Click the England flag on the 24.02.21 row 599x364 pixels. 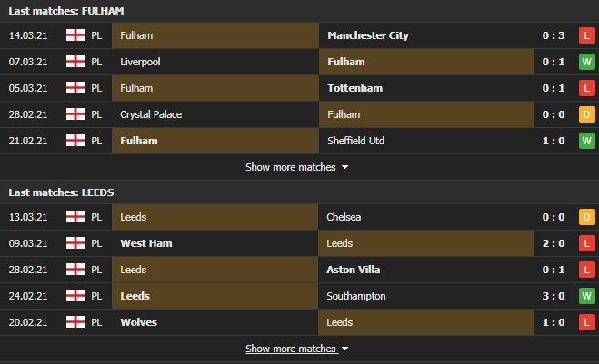click(75, 296)
